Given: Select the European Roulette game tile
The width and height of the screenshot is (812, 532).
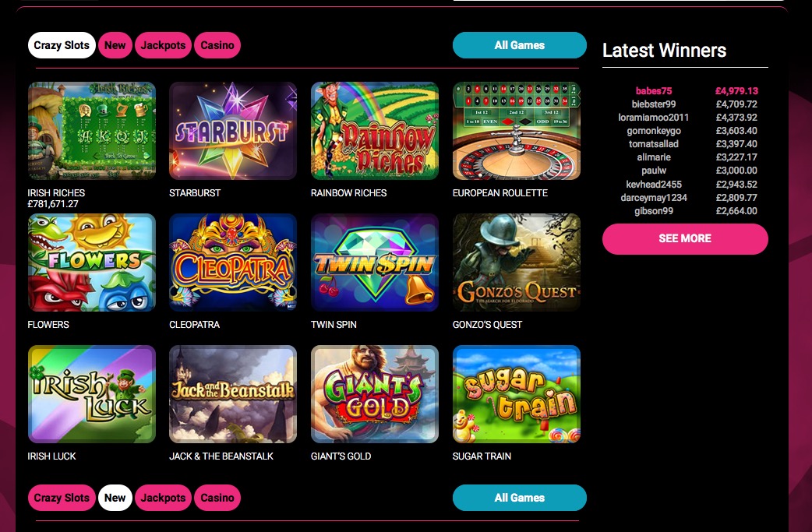Looking at the screenshot, I should tap(517, 131).
